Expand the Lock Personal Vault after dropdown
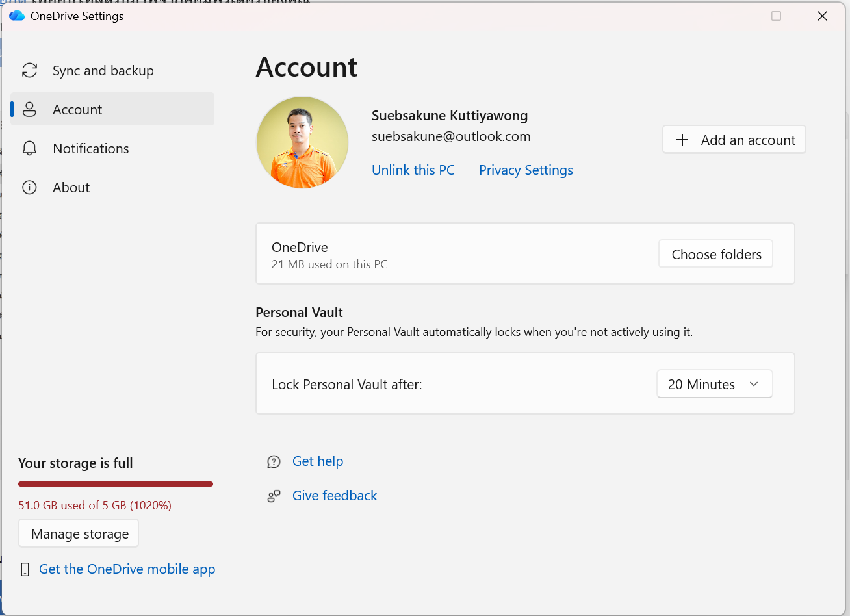The height and width of the screenshot is (616, 850). click(x=715, y=384)
